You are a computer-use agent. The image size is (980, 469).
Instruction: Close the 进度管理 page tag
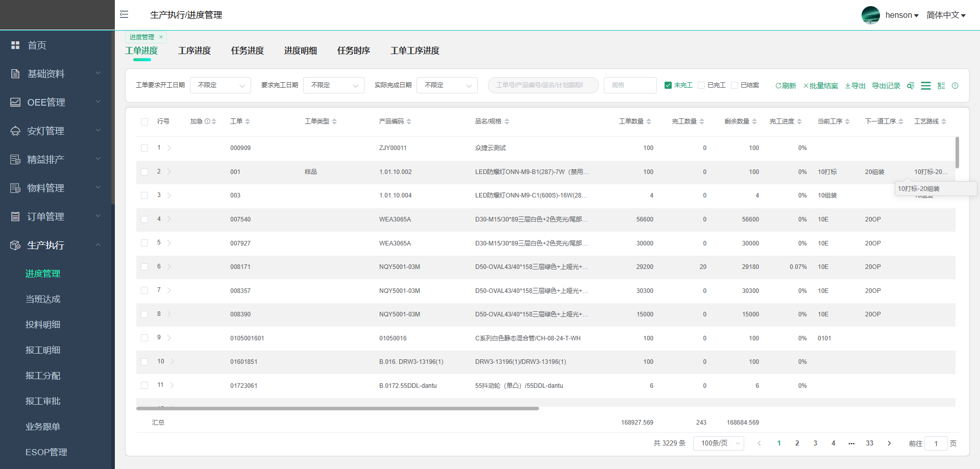161,37
